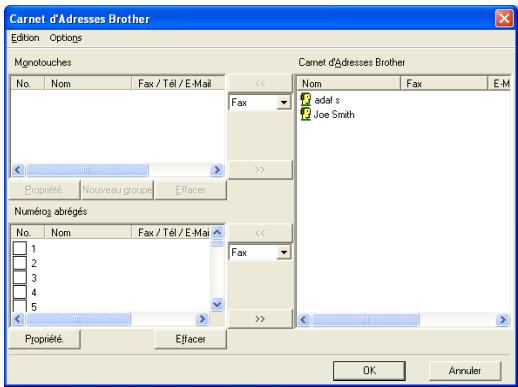The image size is (518, 387).
Task: Click down arrow of Numéros abrégés vertical scrollbar
Action: [x=217, y=304]
